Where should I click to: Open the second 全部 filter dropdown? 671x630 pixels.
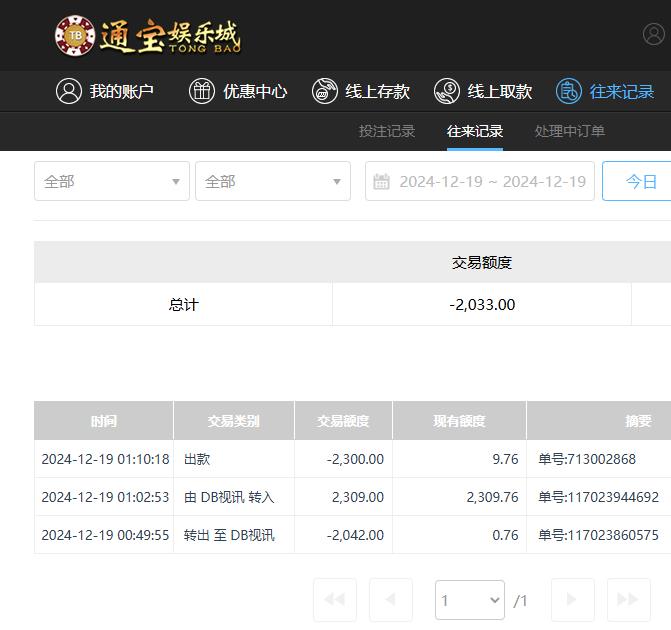coord(273,181)
